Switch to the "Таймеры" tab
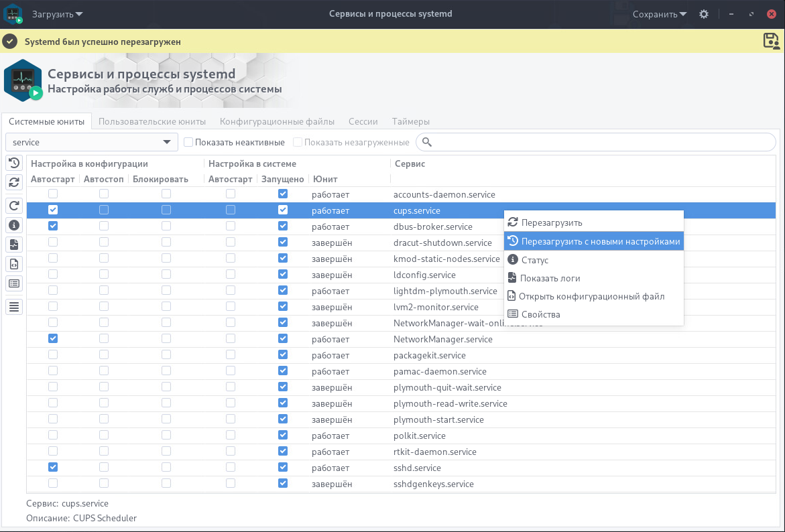This screenshot has height=532, width=785. [x=410, y=121]
